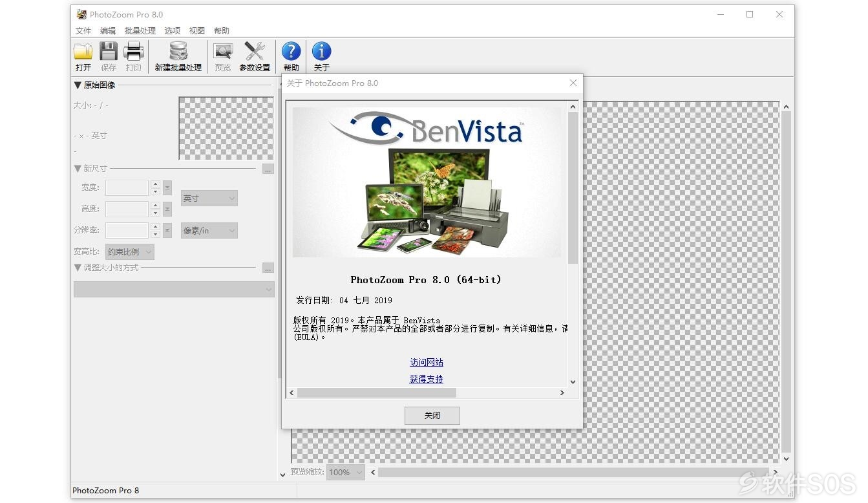Click the 帮助 (Help) question mark icon

coord(291,52)
